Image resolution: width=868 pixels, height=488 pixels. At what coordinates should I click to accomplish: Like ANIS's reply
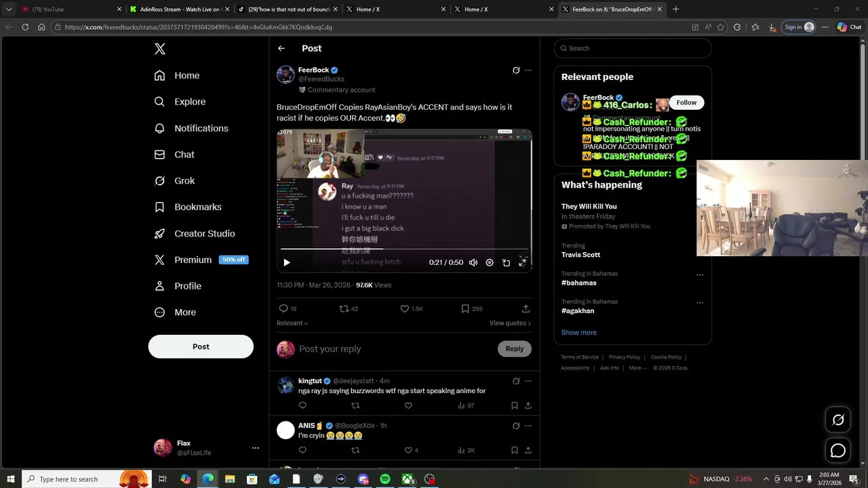pyautogui.click(x=411, y=450)
